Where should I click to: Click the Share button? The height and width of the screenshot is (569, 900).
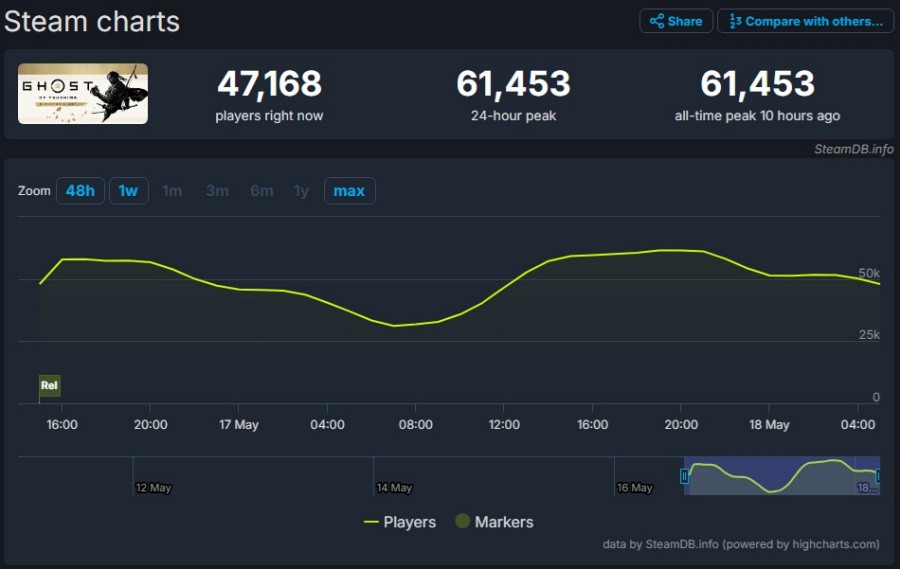(676, 21)
